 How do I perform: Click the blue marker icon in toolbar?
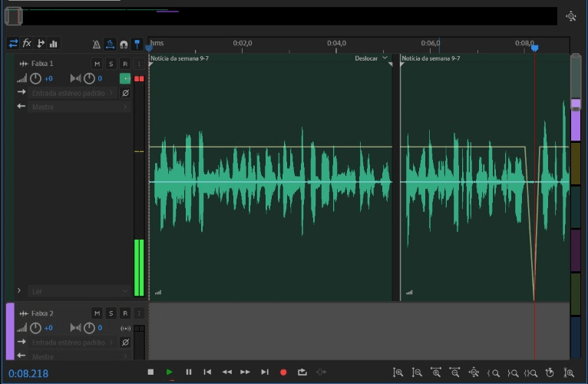coord(137,45)
